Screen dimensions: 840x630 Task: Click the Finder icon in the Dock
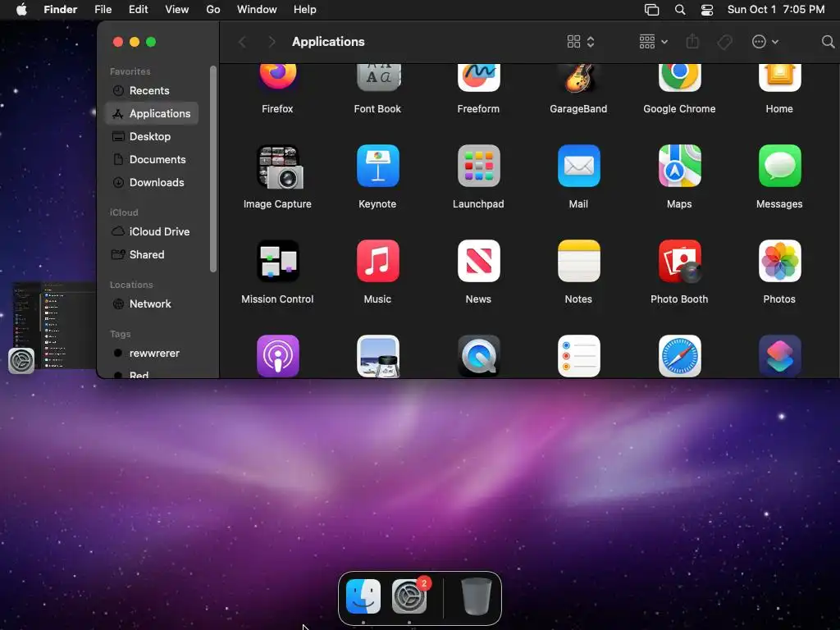(x=363, y=596)
